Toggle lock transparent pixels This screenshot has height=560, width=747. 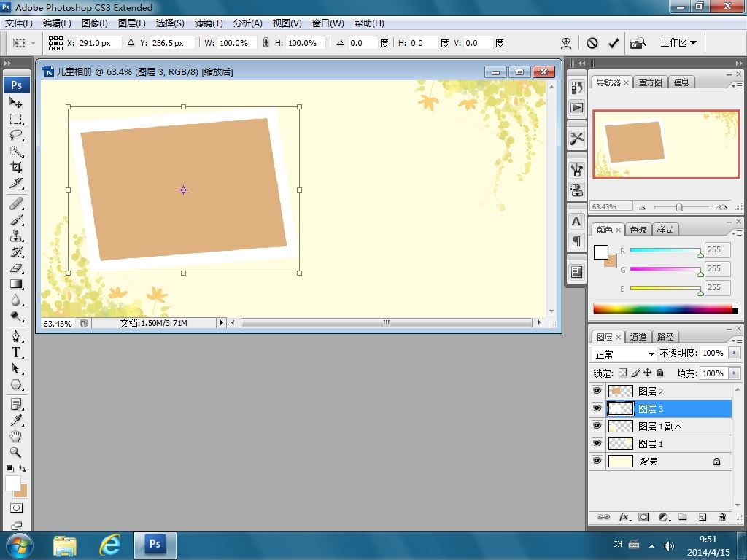[623, 373]
